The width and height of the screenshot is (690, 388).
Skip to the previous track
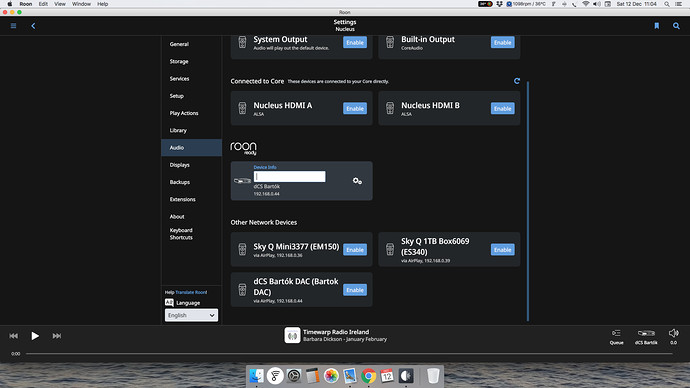(14, 336)
